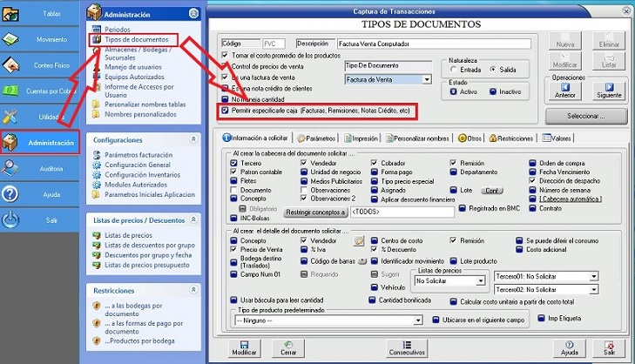Switch to the Restricciones tab
This screenshot has height=364, width=635.
tap(510, 138)
